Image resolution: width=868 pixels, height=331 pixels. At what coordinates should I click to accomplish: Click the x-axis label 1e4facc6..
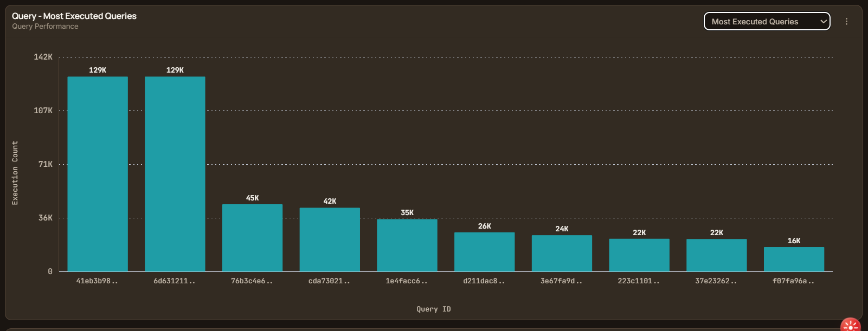point(407,281)
